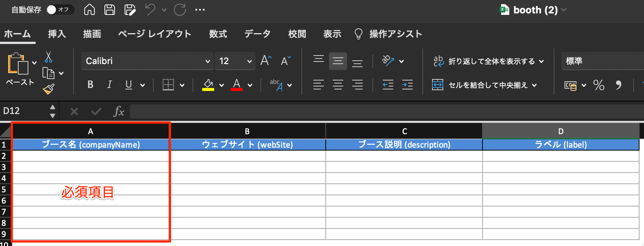Open the Copy options dropdown arrow

click(61, 73)
